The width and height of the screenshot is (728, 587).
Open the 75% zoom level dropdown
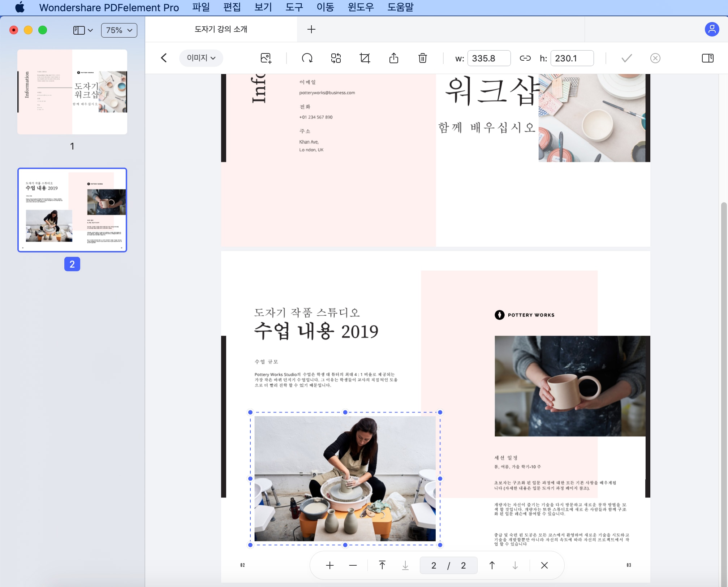click(119, 30)
